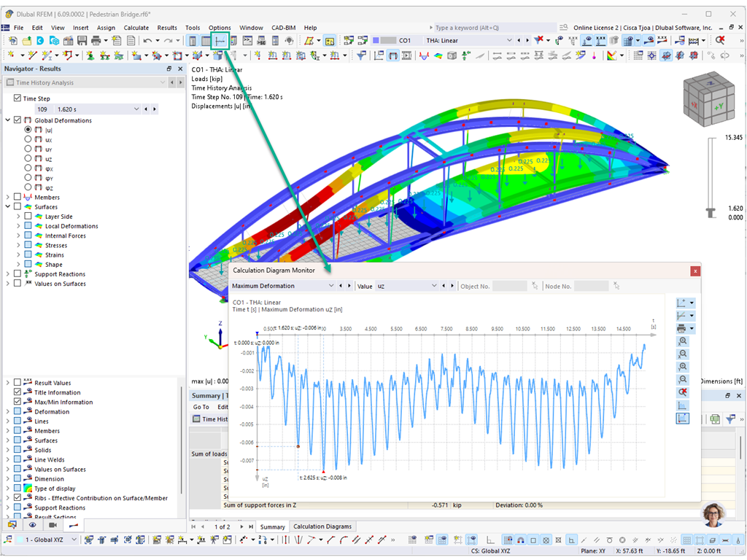Open the Calculation Diagram Monitor toolbar icon

point(220,42)
